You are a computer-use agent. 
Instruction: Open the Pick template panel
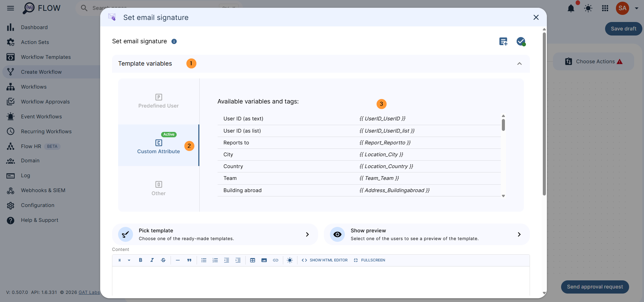(215, 234)
